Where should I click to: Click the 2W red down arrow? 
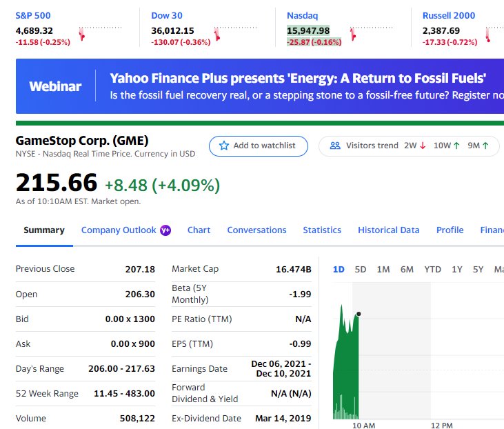click(423, 146)
